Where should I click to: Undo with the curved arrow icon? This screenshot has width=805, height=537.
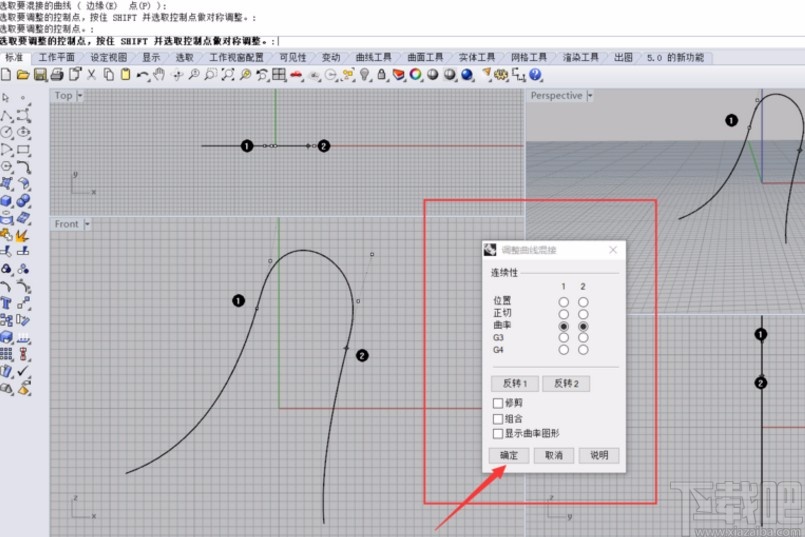[x=142, y=75]
